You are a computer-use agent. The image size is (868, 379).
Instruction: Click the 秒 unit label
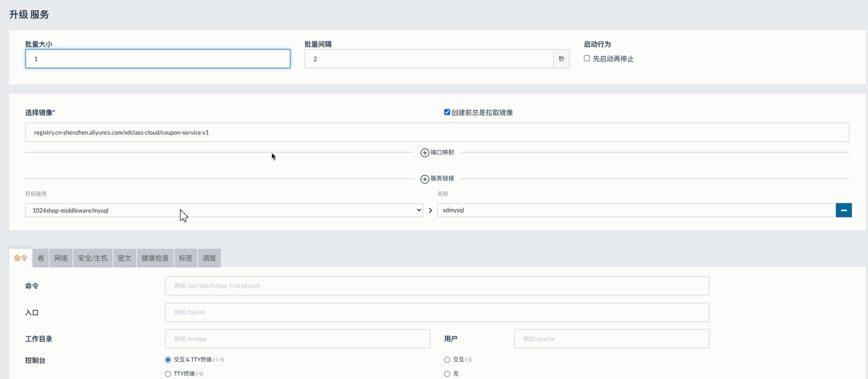(x=561, y=59)
